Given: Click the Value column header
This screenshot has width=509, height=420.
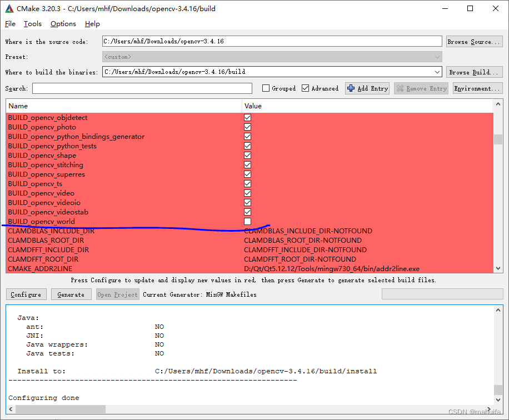Looking at the screenshot, I should click(367, 106).
